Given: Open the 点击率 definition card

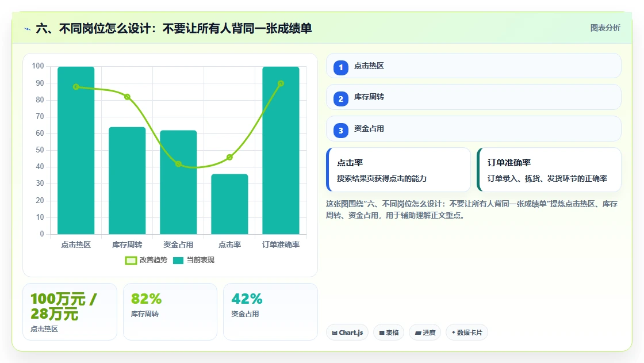Looking at the screenshot, I should click(x=398, y=170).
